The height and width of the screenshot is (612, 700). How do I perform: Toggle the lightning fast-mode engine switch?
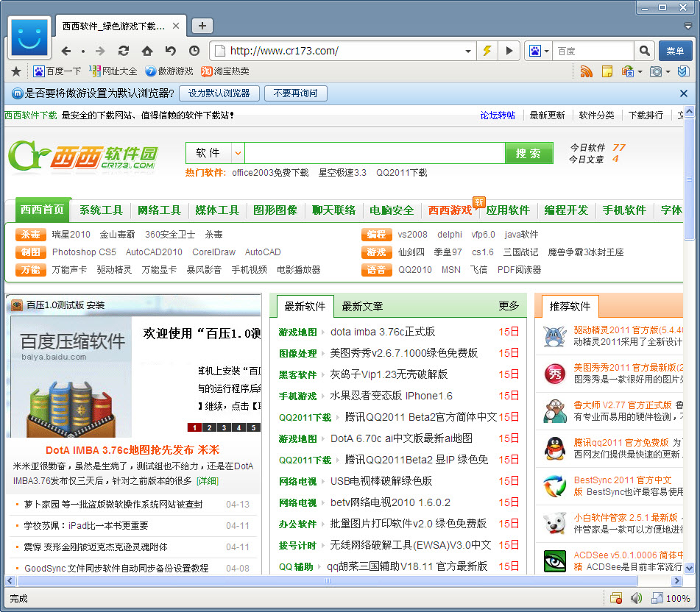click(487, 51)
